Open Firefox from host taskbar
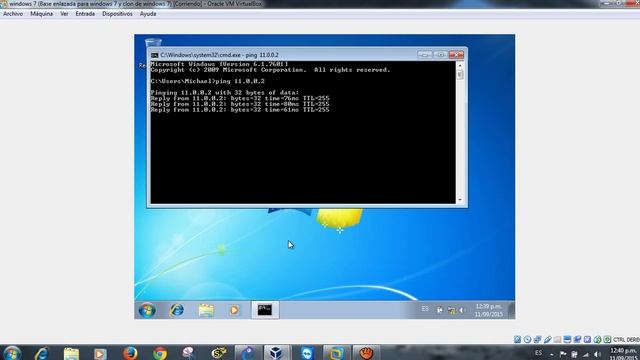The height and width of the screenshot is (360, 640). click(130, 353)
